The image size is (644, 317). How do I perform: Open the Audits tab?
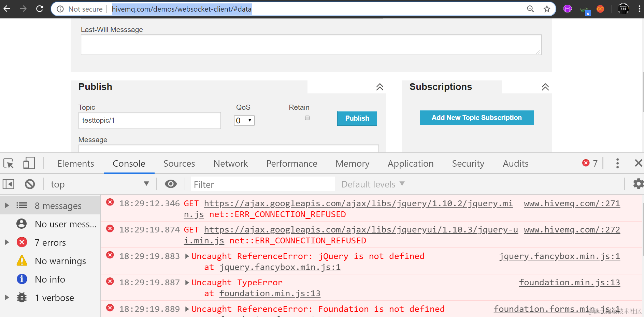click(x=516, y=164)
